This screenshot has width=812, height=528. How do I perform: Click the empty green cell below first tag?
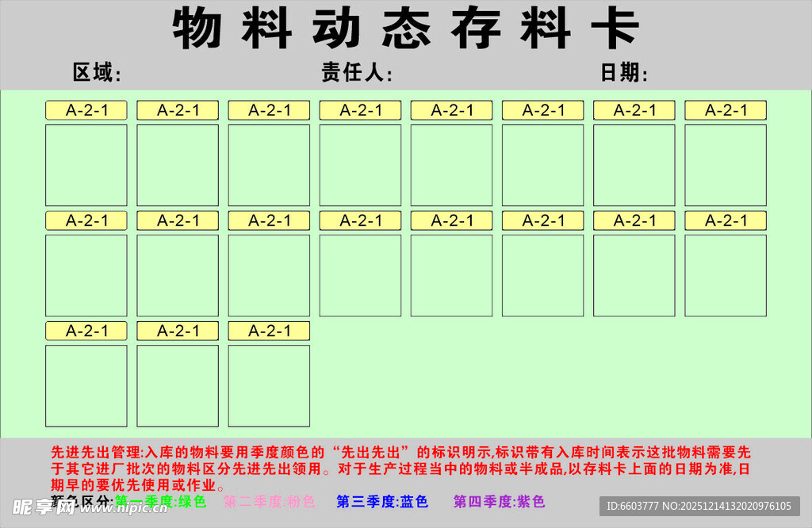pyautogui.click(x=86, y=166)
